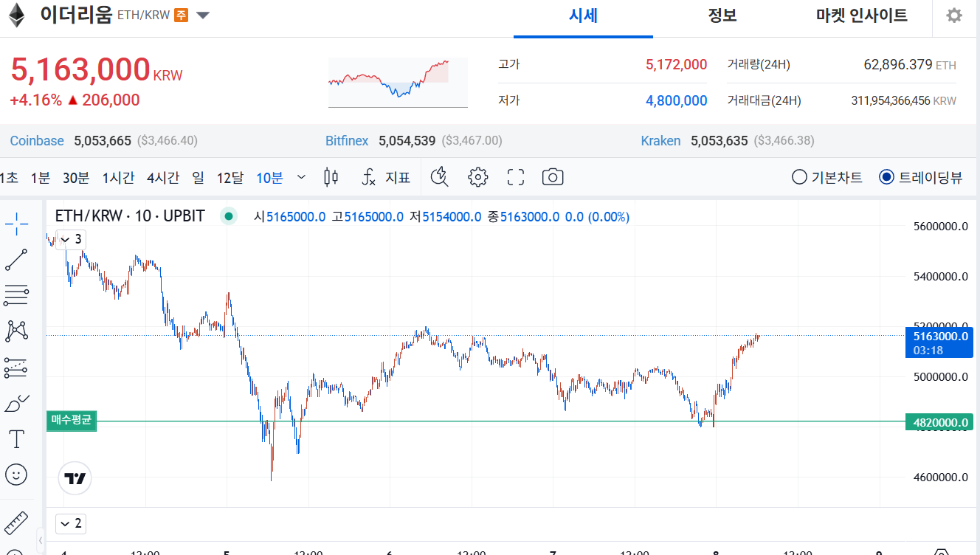The height and width of the screenshot is (555, 980).
Task: Select the trend line drawing tool
Action: [x=16, y=260]
